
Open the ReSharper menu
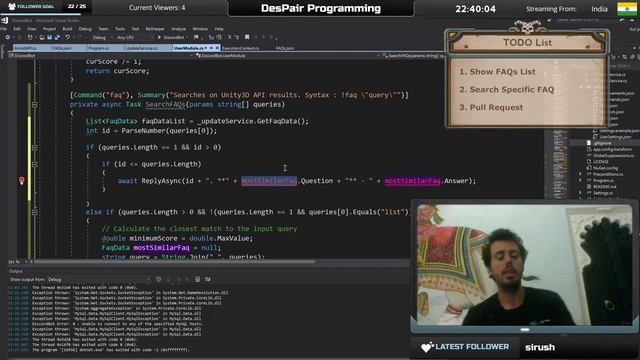[155, 29]
